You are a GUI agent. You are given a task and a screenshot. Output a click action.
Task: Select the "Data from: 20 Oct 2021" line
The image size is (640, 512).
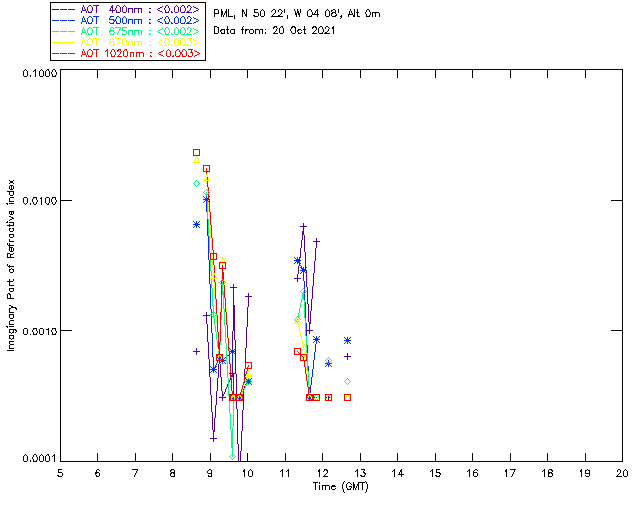click(x=274, y=31)
